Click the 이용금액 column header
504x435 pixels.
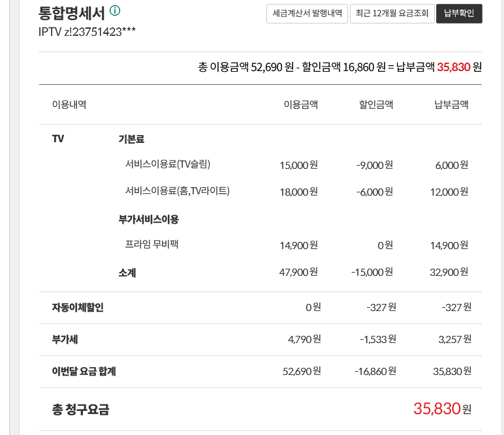click(300, 104)
